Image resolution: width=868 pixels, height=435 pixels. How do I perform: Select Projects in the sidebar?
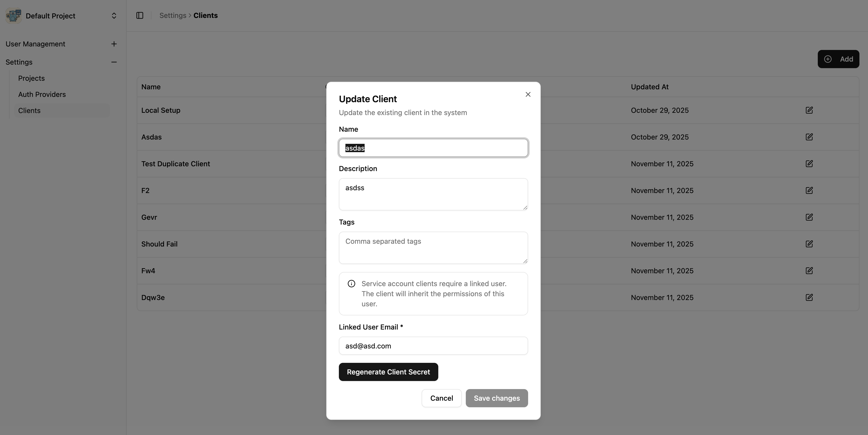[31, 78]
